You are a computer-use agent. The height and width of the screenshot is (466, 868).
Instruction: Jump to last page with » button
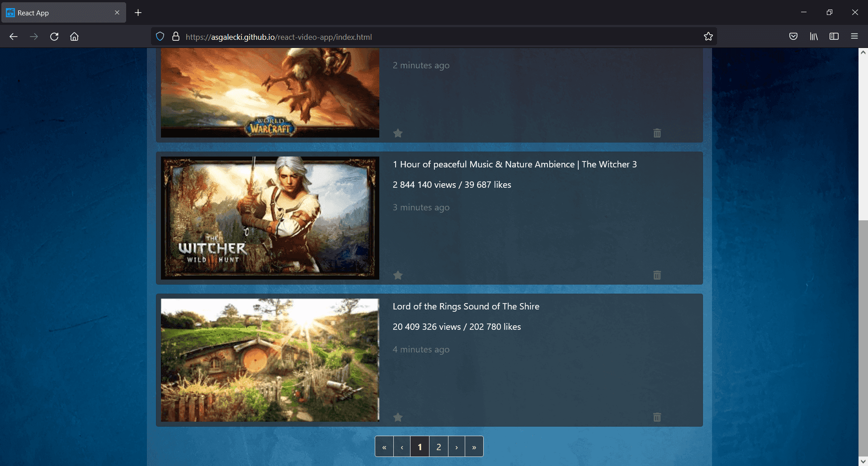[x=474, y=447]
